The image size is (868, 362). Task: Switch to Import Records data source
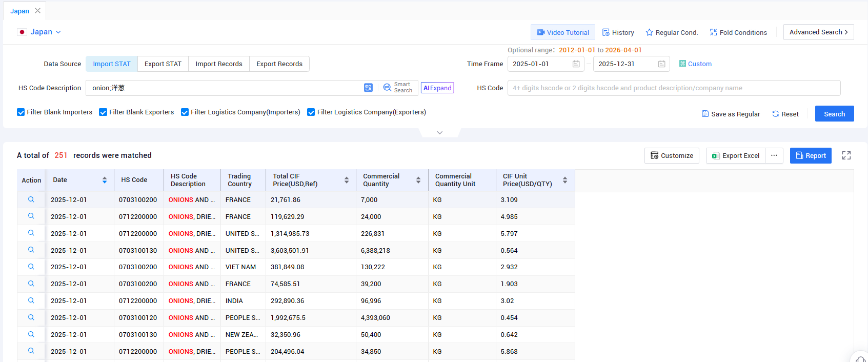219,64
